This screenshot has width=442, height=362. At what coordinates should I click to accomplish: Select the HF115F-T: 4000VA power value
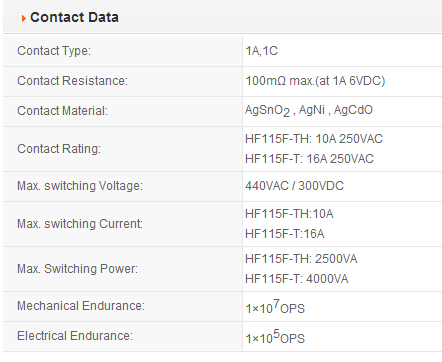tap(297, 279)
